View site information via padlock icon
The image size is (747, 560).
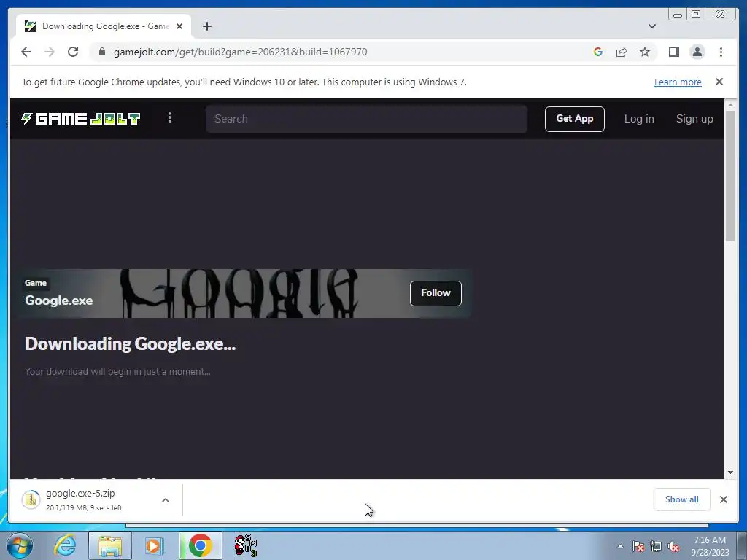tap(102, 52)
